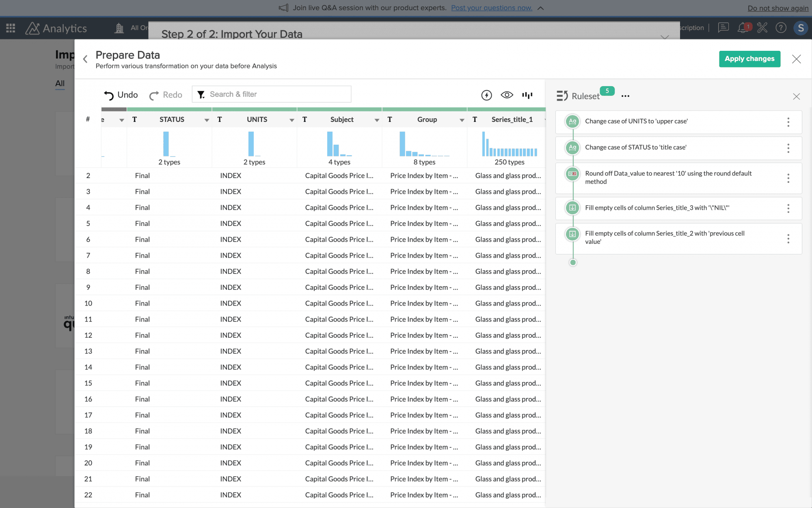Image resolution: width=812 pixels, height=508 pixels.
Task: Select the All tab
Action: click(x=60, y=83)
